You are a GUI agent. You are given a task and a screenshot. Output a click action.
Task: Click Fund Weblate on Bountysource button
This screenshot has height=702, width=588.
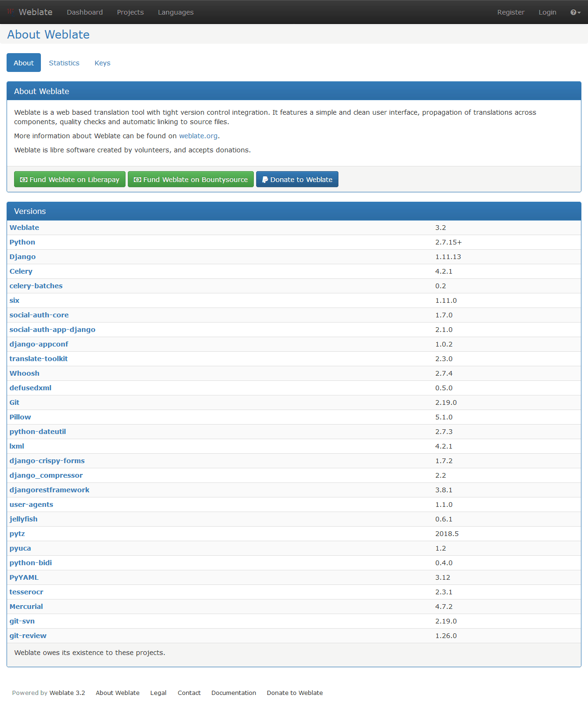coord(191,179)
